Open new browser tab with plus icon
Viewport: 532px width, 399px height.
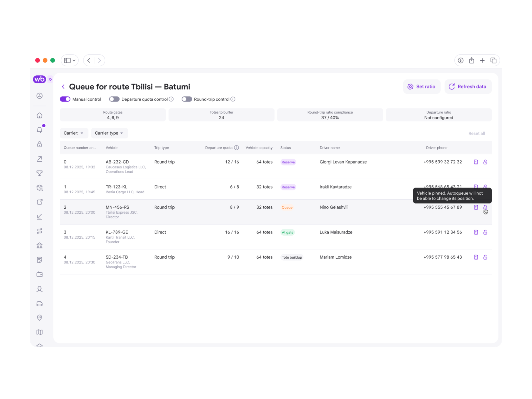[482, 61]
